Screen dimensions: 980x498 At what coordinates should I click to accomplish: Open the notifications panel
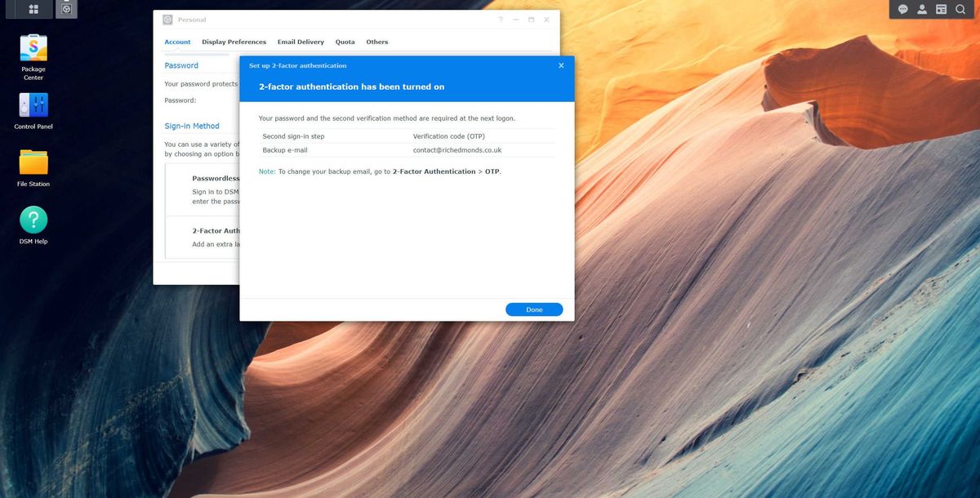(x=902, y=9)
